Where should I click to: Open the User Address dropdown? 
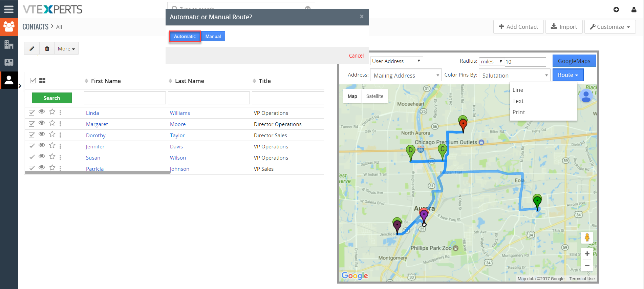tap(396, 61)
